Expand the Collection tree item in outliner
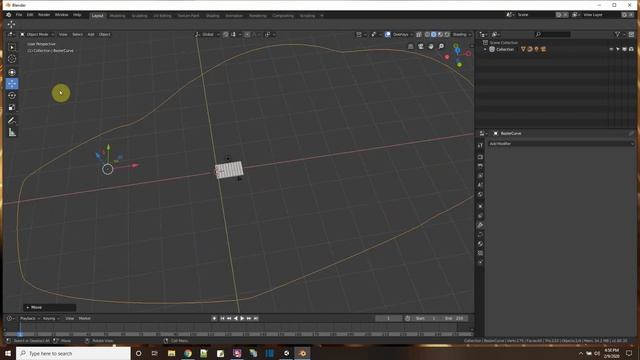640x360 pixels. pos(485,49)
